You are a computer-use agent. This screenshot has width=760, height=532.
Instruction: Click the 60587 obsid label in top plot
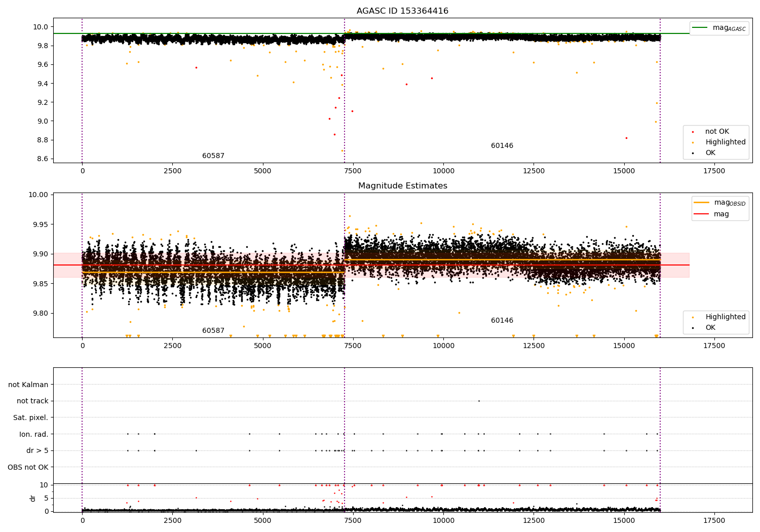(x=213, y=156)
